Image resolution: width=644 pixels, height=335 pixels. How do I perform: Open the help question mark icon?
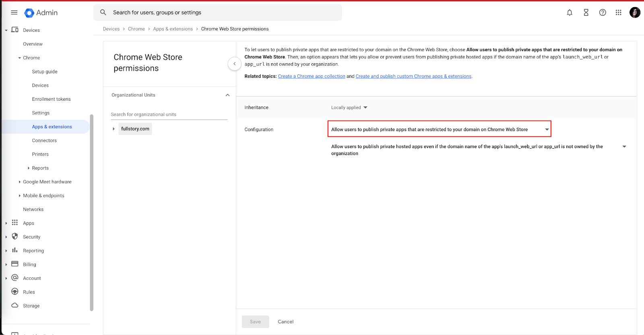(x=603, y=12)
